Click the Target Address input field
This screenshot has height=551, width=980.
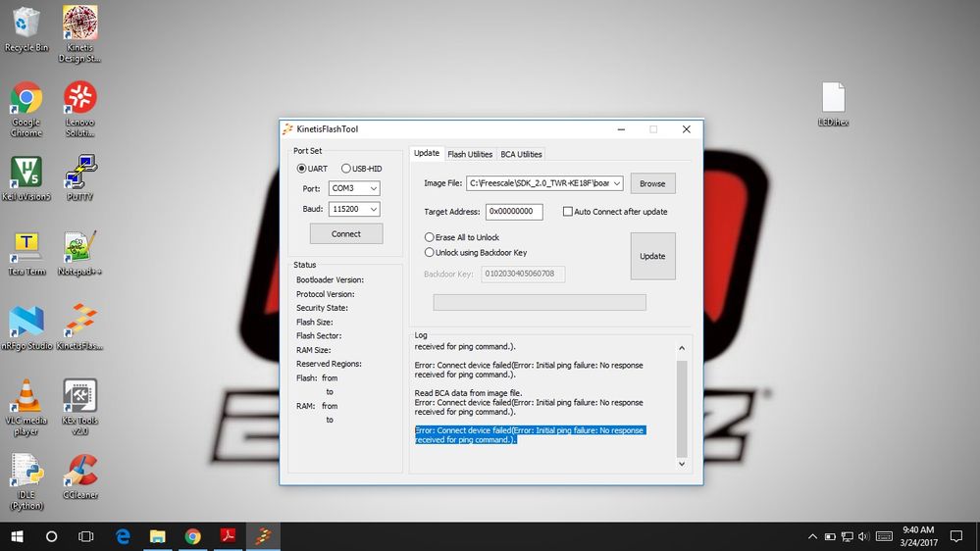tap(514, 212)
